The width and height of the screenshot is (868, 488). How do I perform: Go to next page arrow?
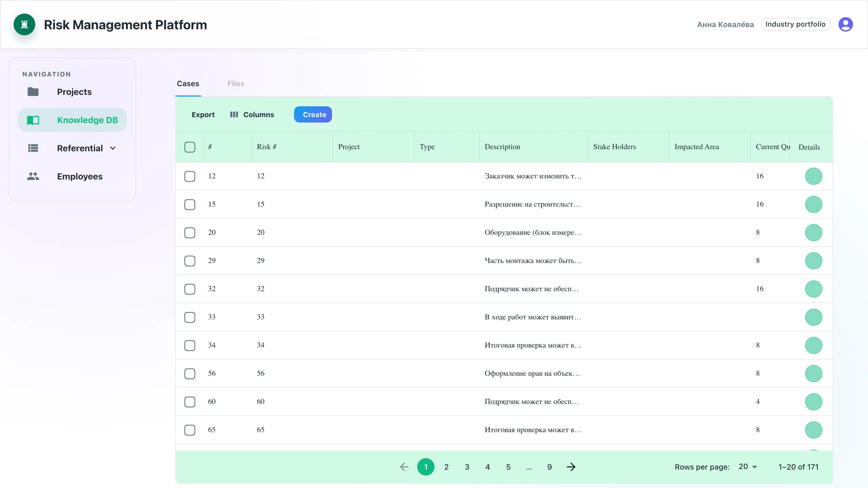click(x=571, y=467)
